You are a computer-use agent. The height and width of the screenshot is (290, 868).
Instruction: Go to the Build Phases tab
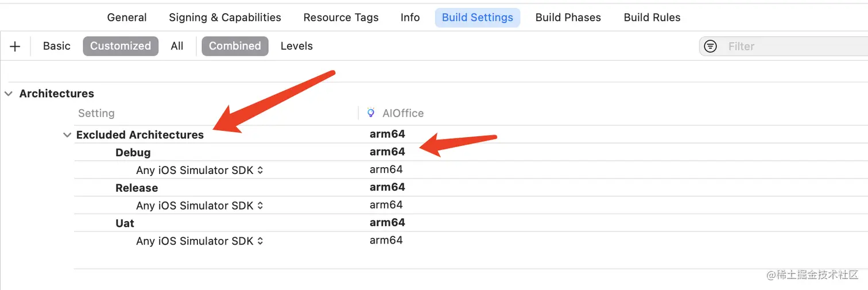click(x=568, y=18)
